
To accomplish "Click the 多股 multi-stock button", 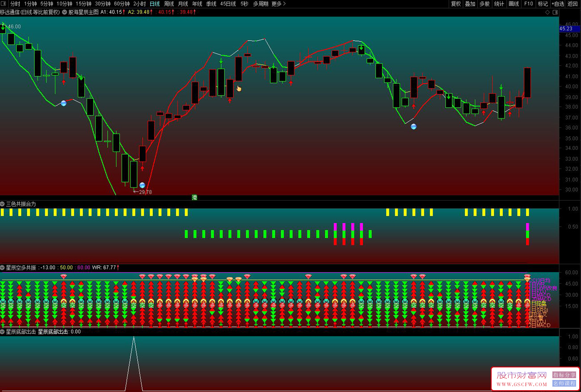I will 484,4.
